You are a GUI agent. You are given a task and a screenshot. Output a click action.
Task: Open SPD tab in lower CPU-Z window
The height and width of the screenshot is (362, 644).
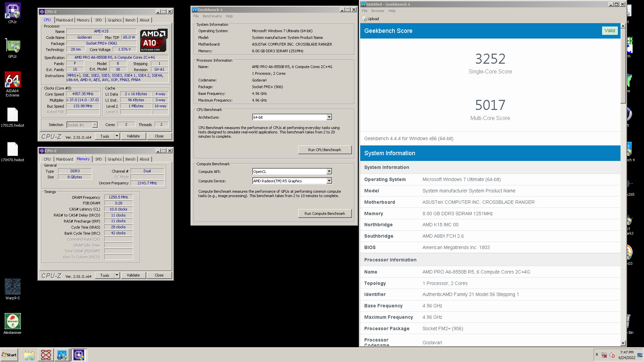(98, 159)
